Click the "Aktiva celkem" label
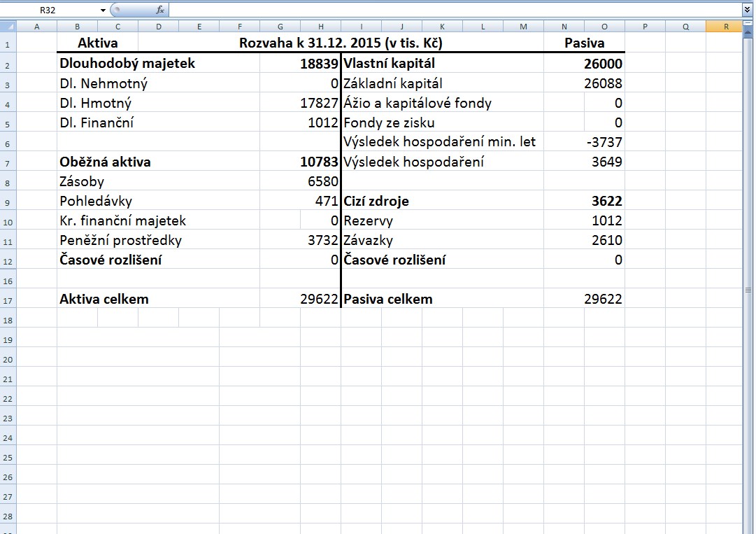This screenshot has width=756, height=534. [104, 299]
